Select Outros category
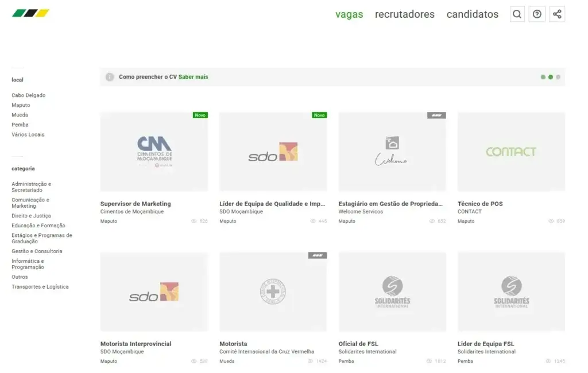Image resolution: width=588 pixels, height=373 pixels. (x=20, y=277)
